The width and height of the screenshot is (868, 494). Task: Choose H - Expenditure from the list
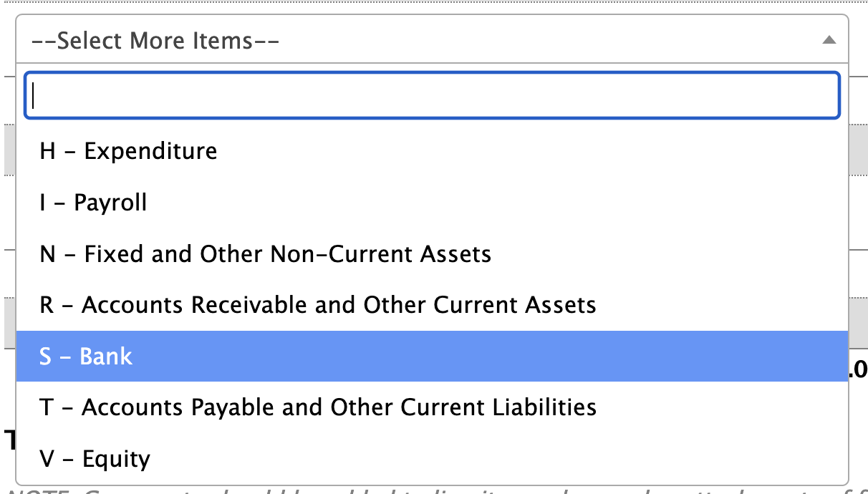pos(432,151)
